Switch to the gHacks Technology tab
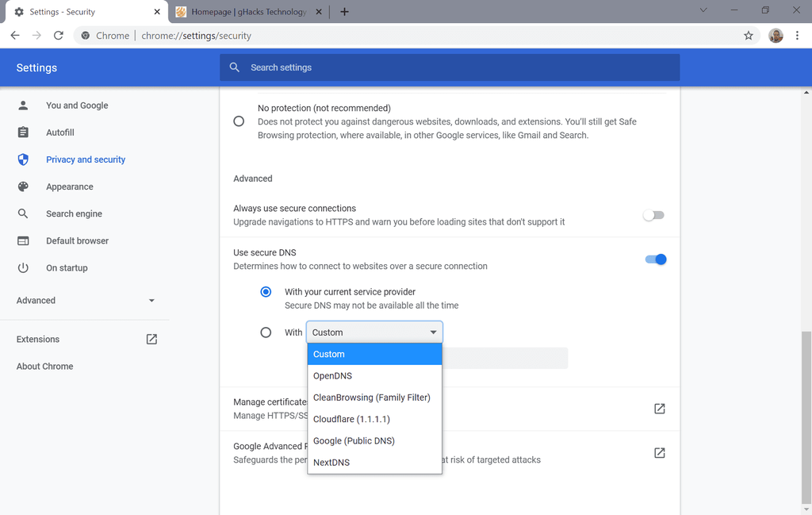This screenshot has height=515, width=812. [247, 12]
